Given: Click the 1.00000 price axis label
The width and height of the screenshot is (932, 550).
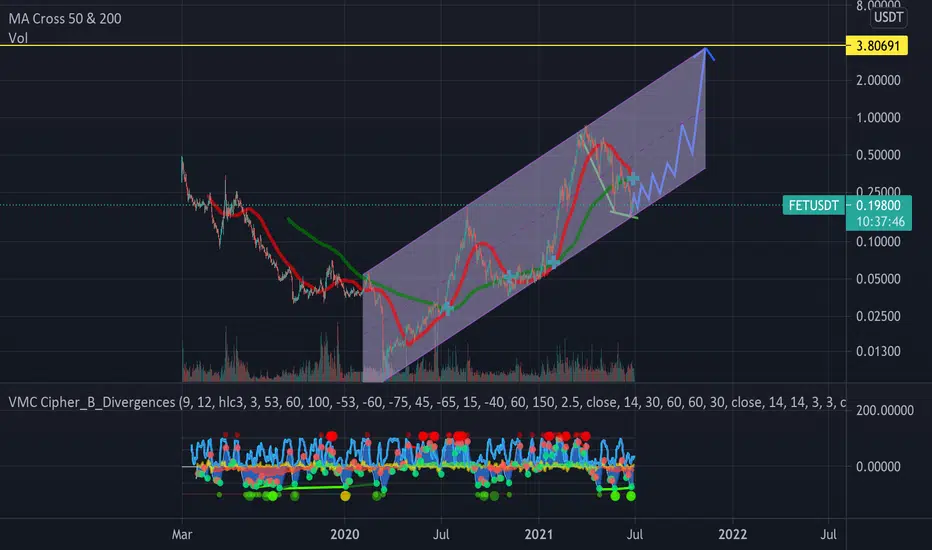Looking at the screenshot, I should (x=878, y=118).
